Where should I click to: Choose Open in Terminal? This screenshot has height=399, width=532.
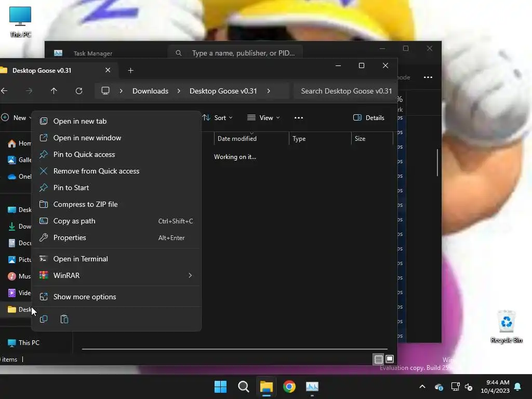coord(116,259)
